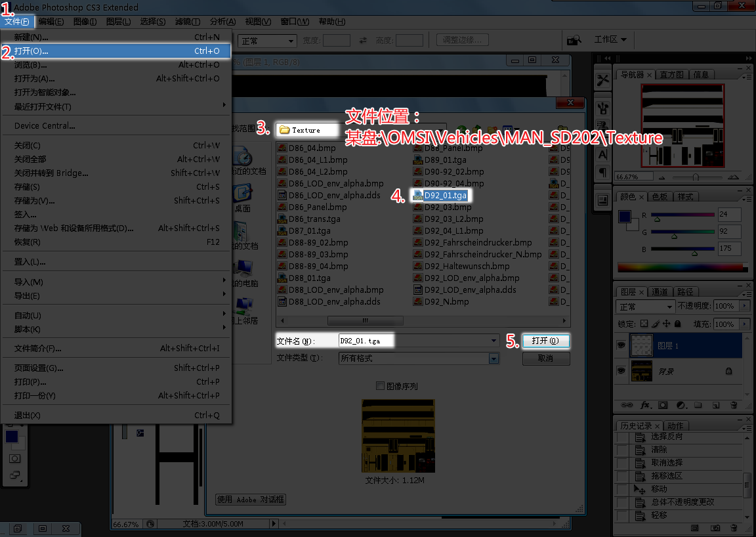Add a layer style with fx icon
The image size is (756, 537).
click(x=644, y=405)
